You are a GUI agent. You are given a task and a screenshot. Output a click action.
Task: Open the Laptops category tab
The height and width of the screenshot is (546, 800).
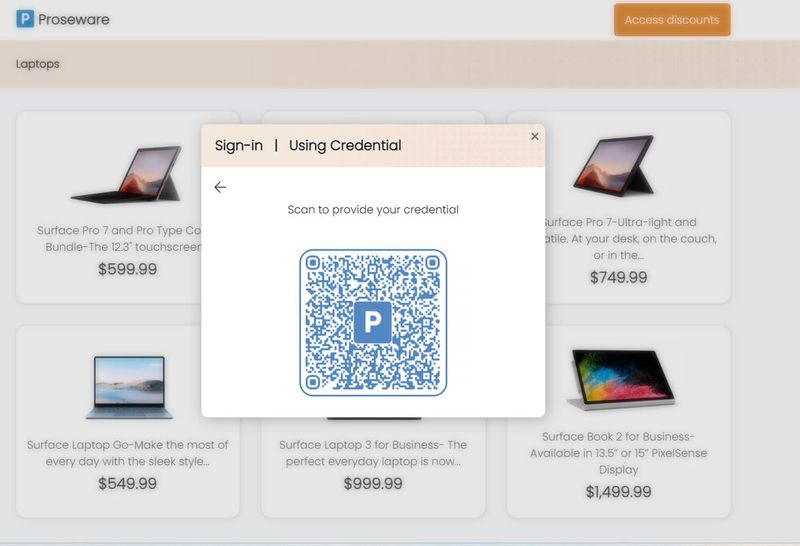tap(38, 64)
